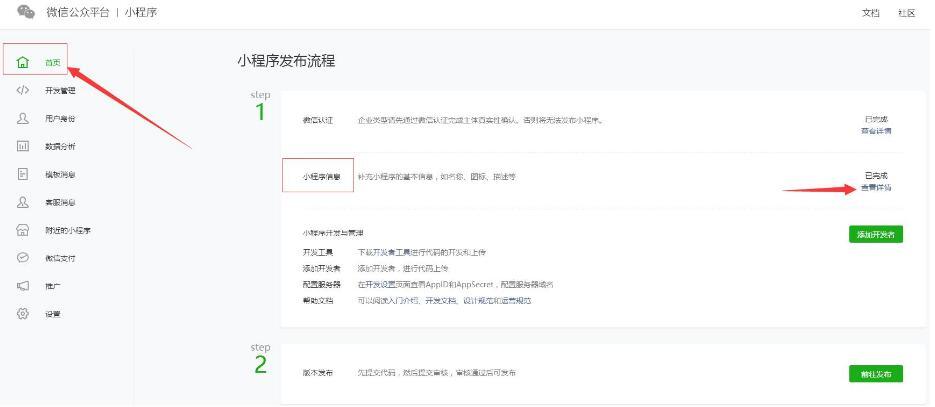This screenshot has width=935, height=407.
Task: Open 开发管理 in the sidebar
Action: [x=60, y=91]
